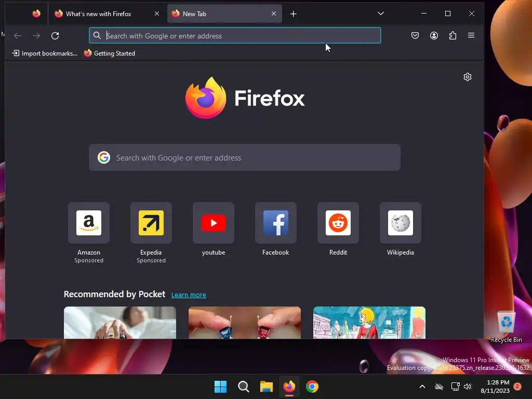Click Learn more link beside Pocket
The width and height of the screenshot is (532, 399).
pos(189,295)
